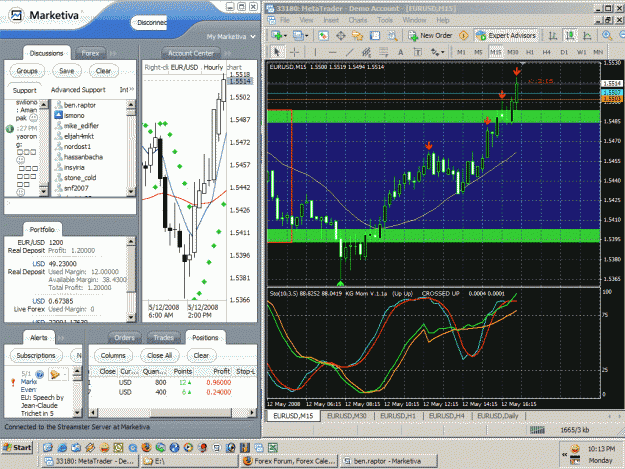The width and height of the screenshot is (625, 469).
Task: Click Columns button in Positions
Action: [x=113, y=355]
